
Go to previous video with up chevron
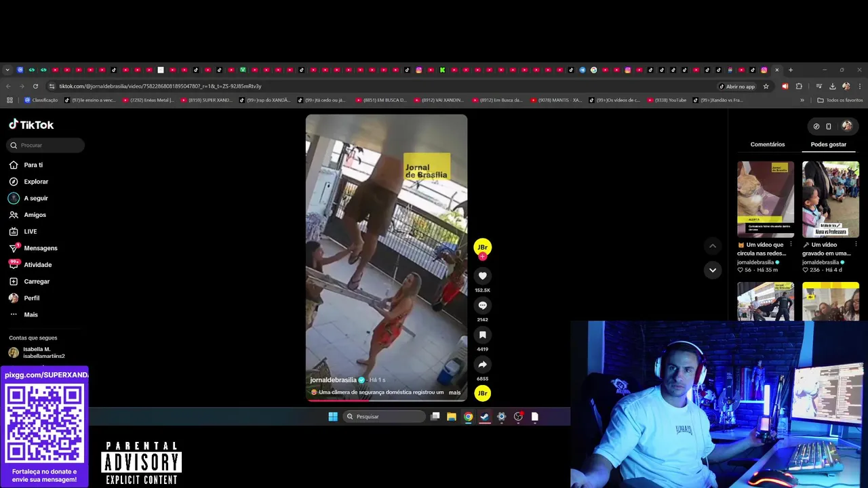pyautogui.click(x=712, y=245)
